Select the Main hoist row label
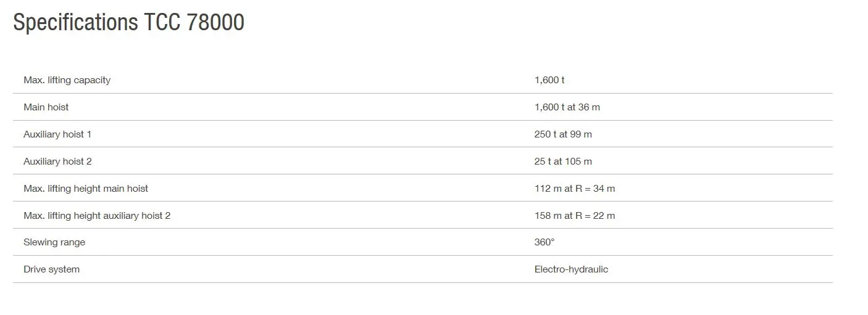 tap(46, 107)
